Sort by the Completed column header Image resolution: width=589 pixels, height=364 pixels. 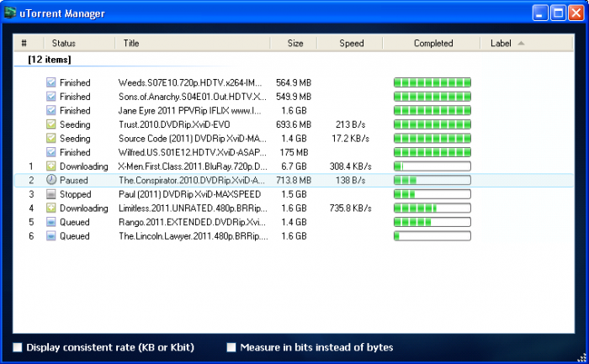[432, 43]
